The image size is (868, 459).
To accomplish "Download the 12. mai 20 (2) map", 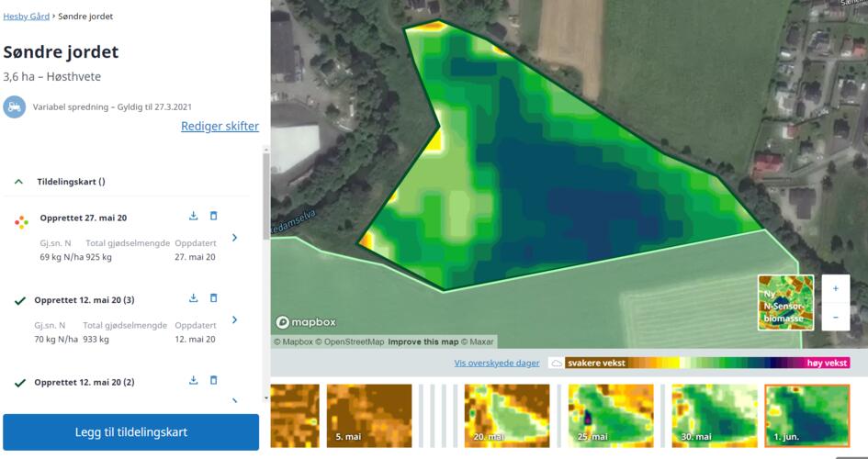I will click(x=194, y=380).
